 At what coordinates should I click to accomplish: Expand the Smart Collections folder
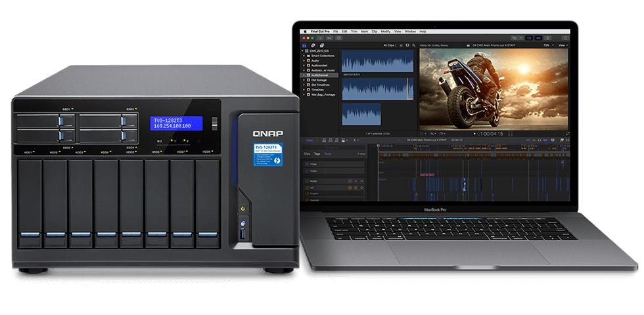tap(304, 56)
